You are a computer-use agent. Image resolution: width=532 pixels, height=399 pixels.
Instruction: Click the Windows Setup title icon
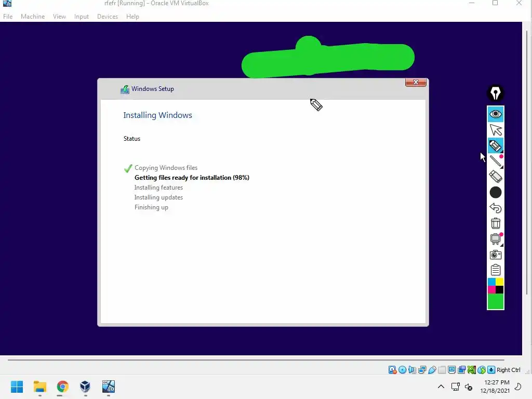tap(125, 89)
